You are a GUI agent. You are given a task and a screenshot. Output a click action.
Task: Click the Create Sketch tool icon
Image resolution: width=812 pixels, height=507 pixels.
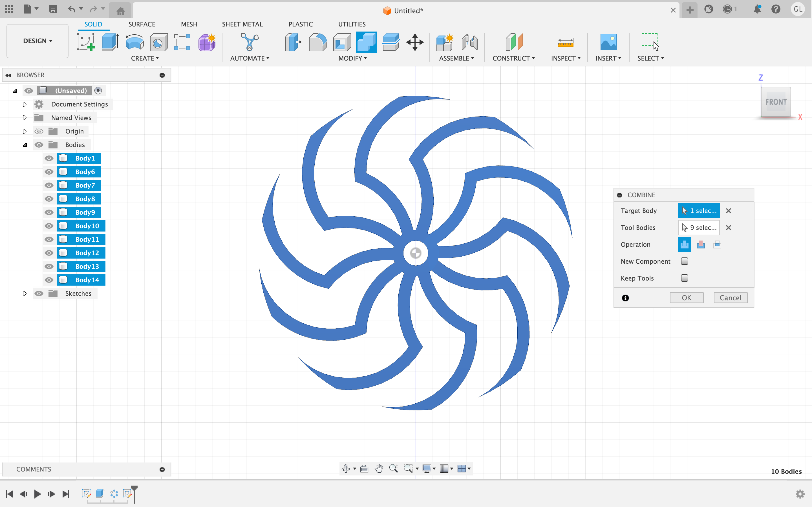pos(86,42)
